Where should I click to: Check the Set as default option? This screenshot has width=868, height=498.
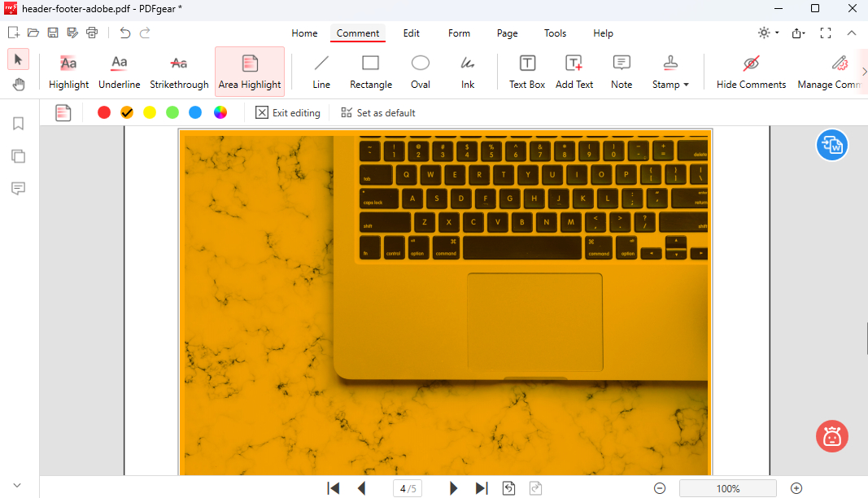(x=378, y=113)
